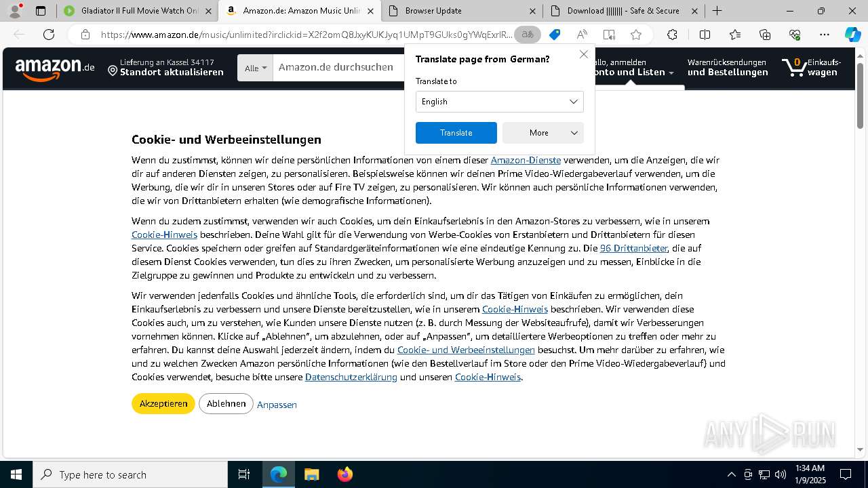868x488 pixels.
Task: Open the 96 Drittanbieter link
Action: [x=634, y=248]
